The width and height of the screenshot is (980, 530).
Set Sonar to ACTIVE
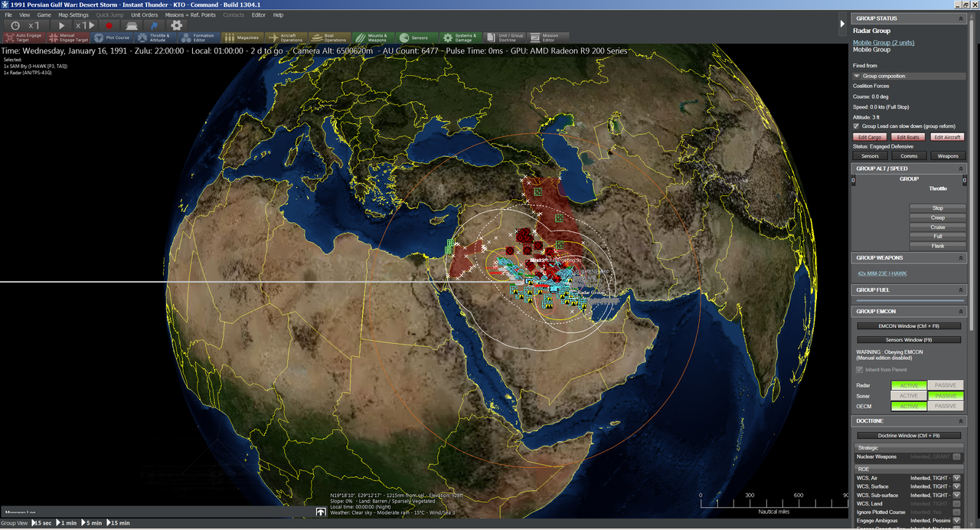click(x=909, y=396)
